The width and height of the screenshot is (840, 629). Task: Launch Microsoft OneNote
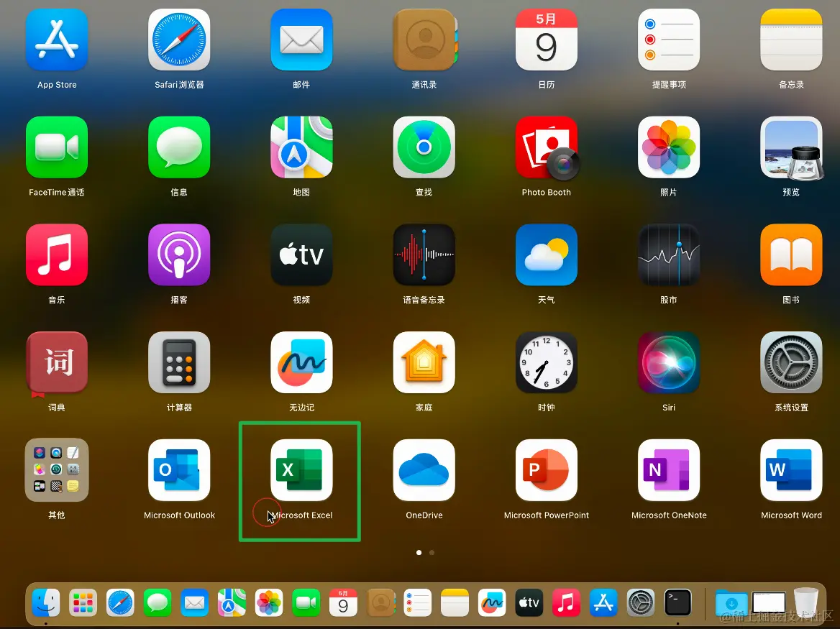click(669, 470)
